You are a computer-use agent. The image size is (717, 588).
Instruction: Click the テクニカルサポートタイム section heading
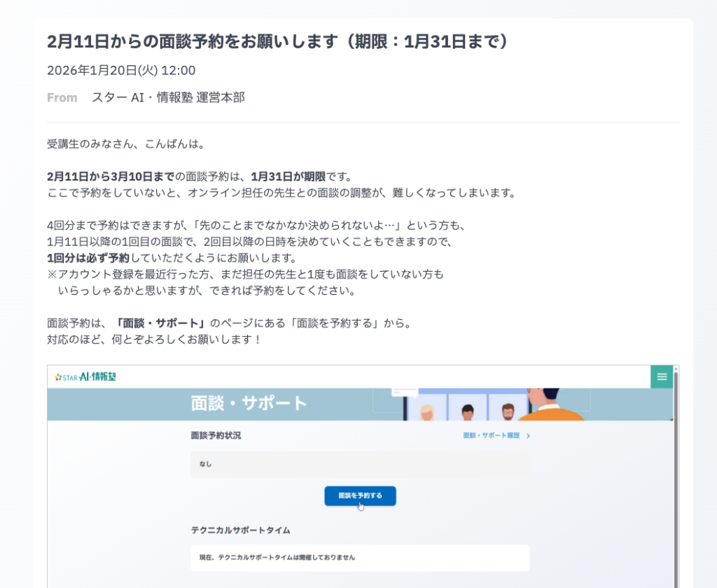click(240, 530)
